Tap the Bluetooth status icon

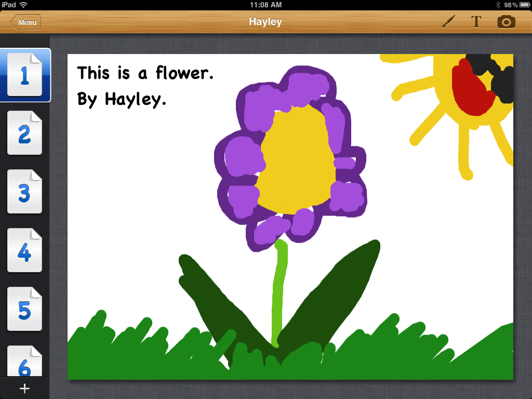click(497, 5)
